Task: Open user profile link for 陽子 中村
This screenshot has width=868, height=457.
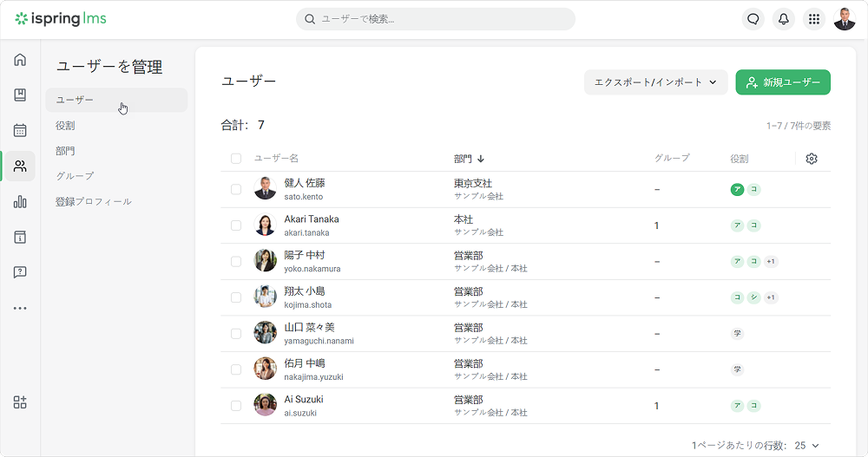Action: coord(304,255)
